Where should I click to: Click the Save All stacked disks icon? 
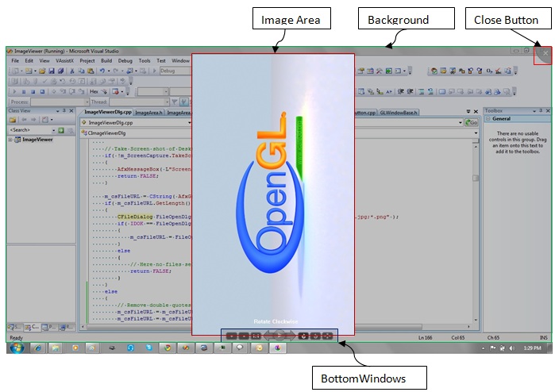point(60,71)
